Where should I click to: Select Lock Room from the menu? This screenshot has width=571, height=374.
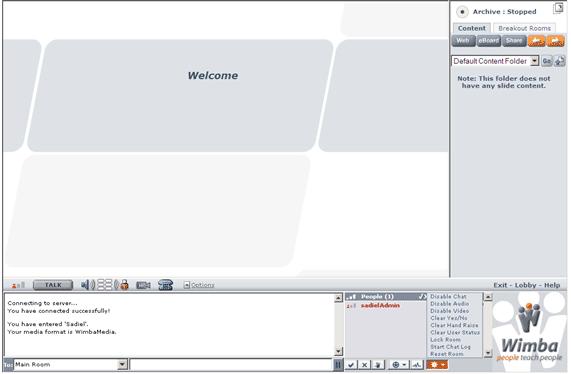(x=445, y=340)
